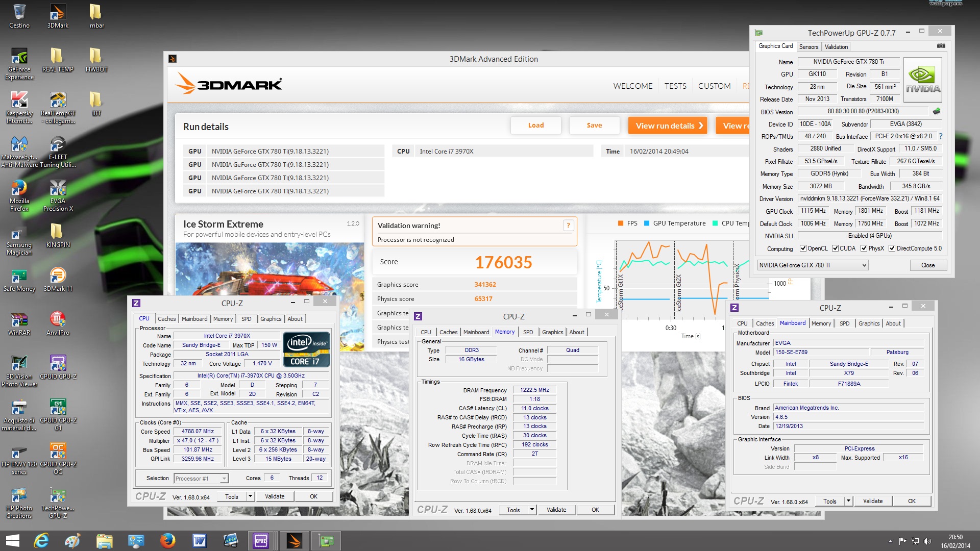The width and height of the screenshot is (980, 551).
Task: Click the Save button in 3DMark
Action: coord(594,126)
